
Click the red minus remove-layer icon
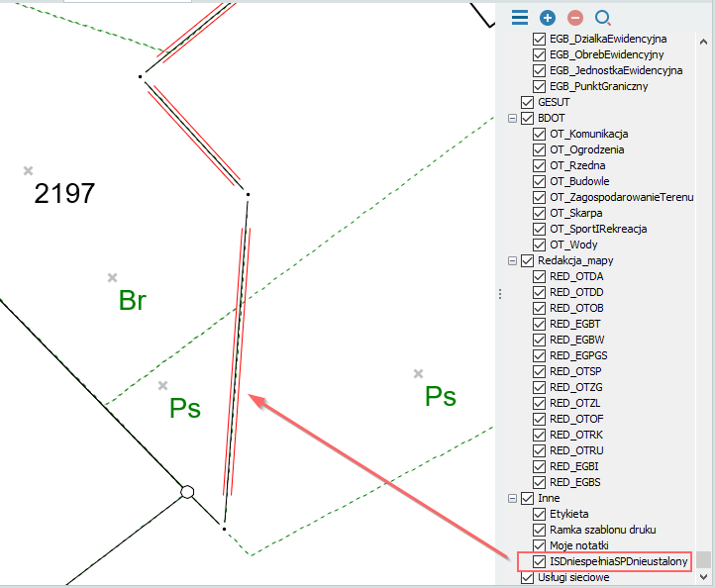(x=574, y=18)
